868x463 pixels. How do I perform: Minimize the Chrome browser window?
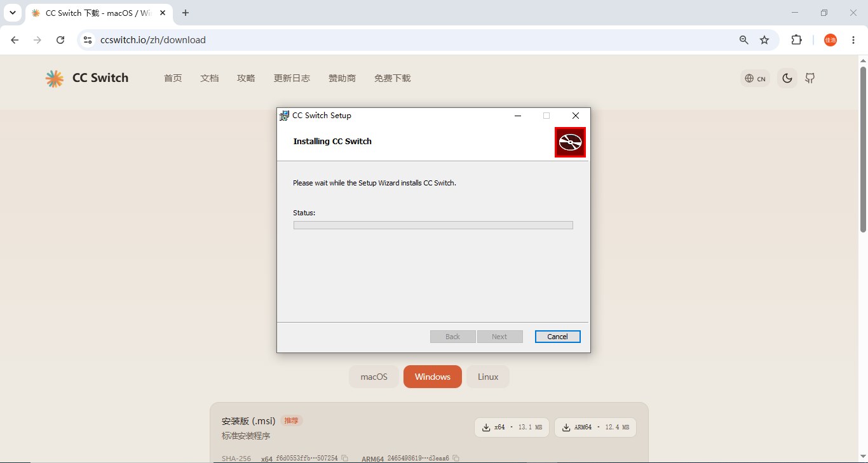[x=795, y=13]
